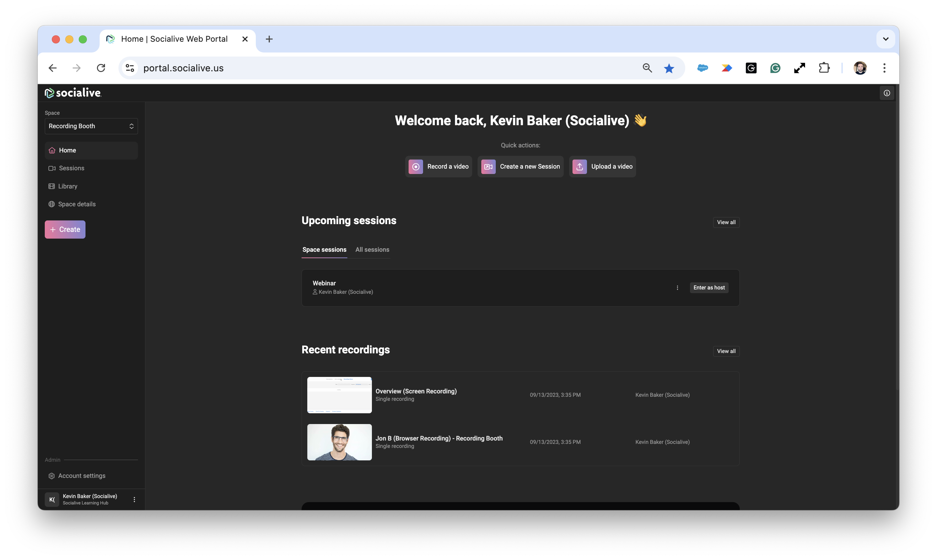Open Space details in sidebar
Screen dimensions: 937x560
click(77, 204)
